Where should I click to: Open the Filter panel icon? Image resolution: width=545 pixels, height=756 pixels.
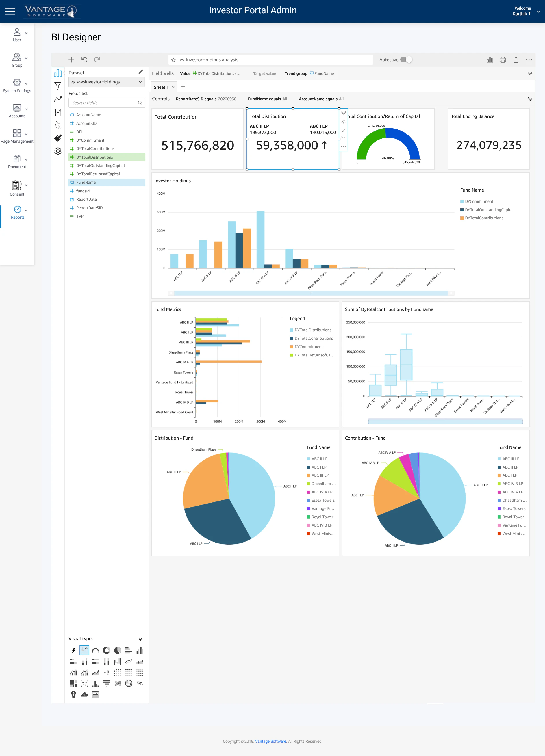[x=58, y=86]
